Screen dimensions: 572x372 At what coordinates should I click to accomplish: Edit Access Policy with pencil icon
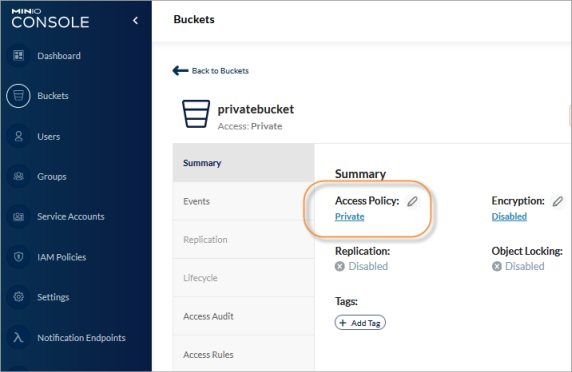tap(412, 201)
